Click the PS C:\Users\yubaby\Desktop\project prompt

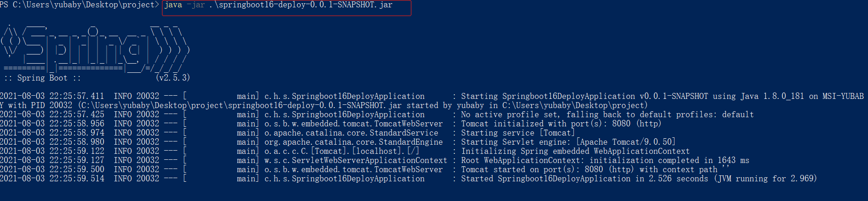click(x=79, y=5)
